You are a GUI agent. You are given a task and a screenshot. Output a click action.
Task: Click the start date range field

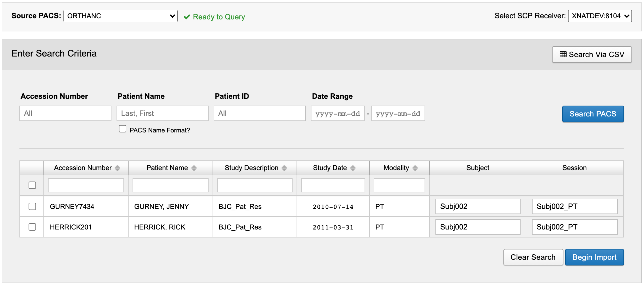click(337, 114)
